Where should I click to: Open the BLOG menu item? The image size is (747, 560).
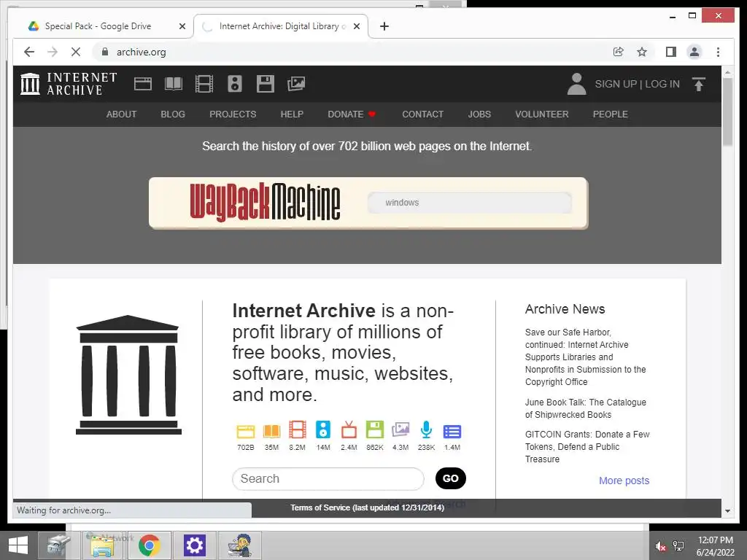click(173, 114)
